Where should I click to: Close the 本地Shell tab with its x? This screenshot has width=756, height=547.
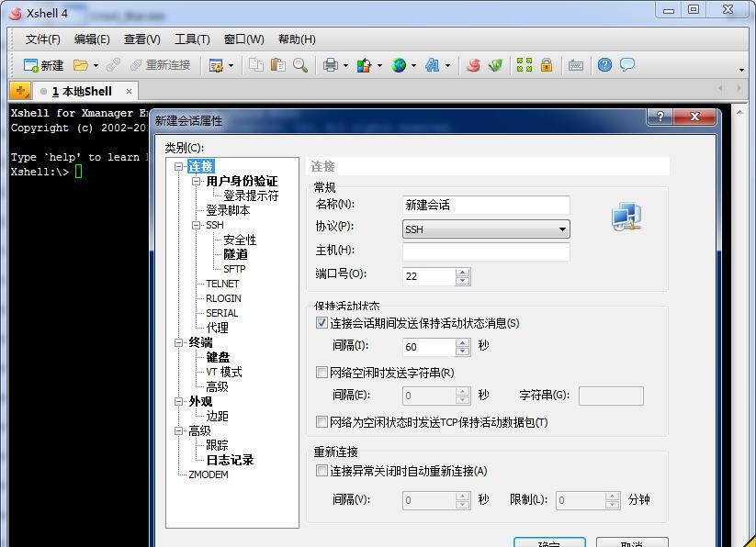click(x=129, y=91)
